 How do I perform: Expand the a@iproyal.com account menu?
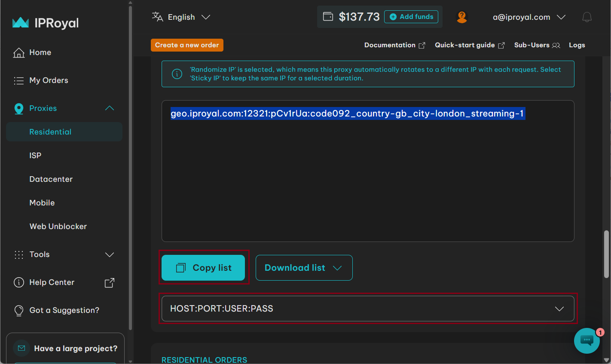coord(529,17)
